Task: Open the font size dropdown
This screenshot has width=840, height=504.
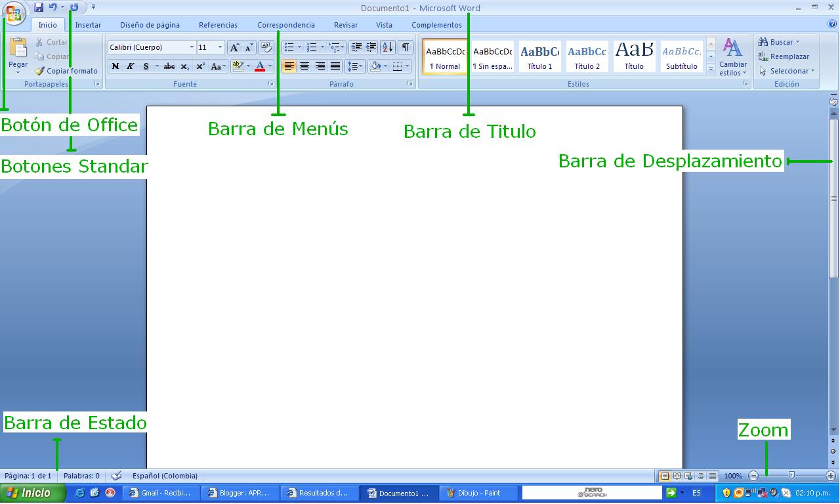Action: [x=219, y=47]
